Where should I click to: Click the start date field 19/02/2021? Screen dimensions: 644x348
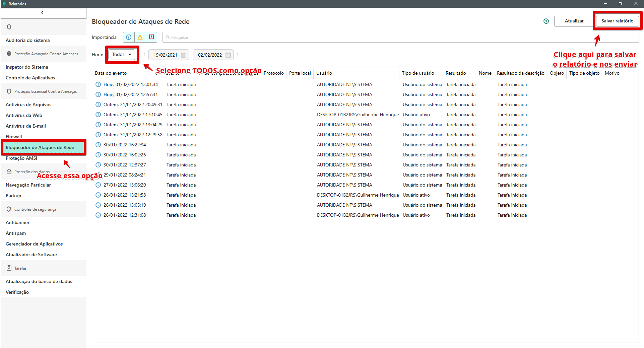click(169, 55)
